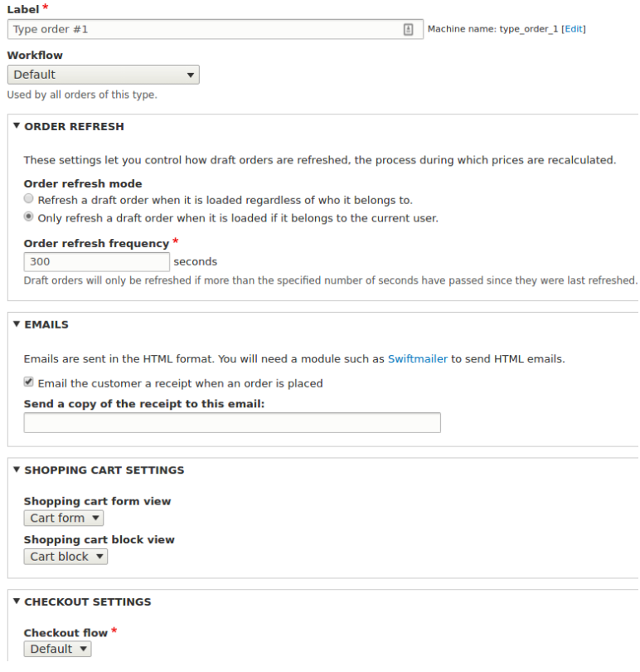This screenshot has height=672, width=640.
Task: Open the Checkout flow dropdown
Action: pyautogui.click(x=57, y=649)
